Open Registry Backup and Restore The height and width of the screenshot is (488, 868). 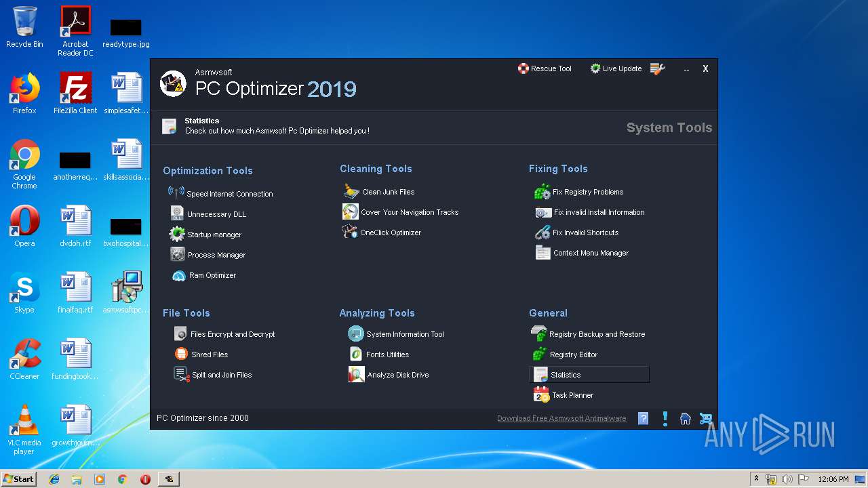click(588, 334)
